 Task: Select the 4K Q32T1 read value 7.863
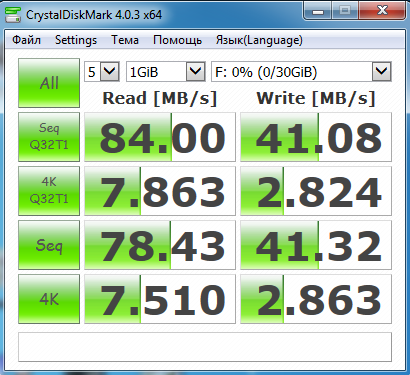pyautogui.click(x=160, y=191)
